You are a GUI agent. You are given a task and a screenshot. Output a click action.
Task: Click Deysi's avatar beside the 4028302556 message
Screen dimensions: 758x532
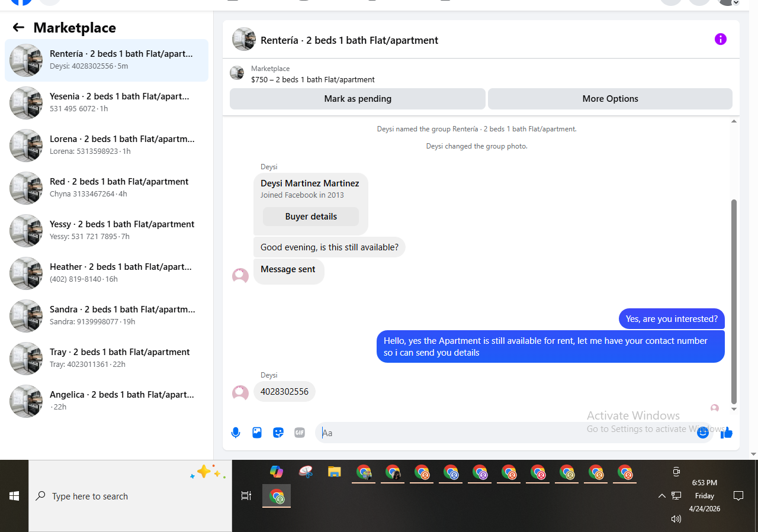(240, 393)
